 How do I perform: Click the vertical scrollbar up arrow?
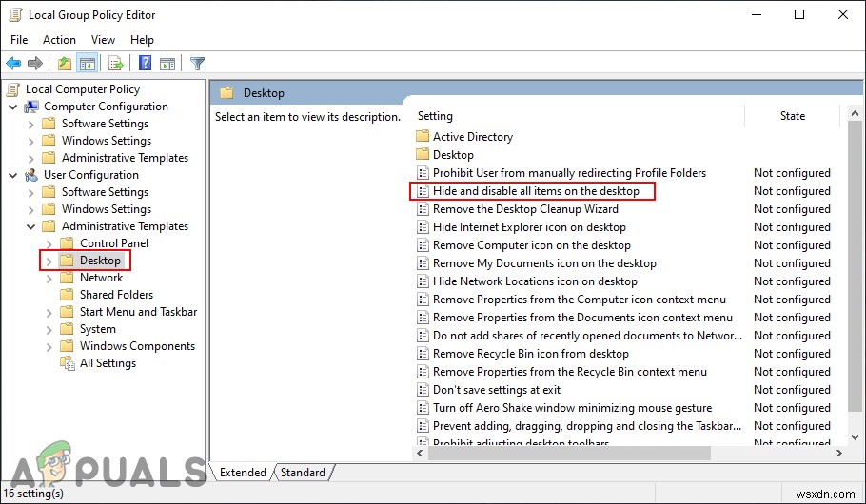click(x=855, y=114)
